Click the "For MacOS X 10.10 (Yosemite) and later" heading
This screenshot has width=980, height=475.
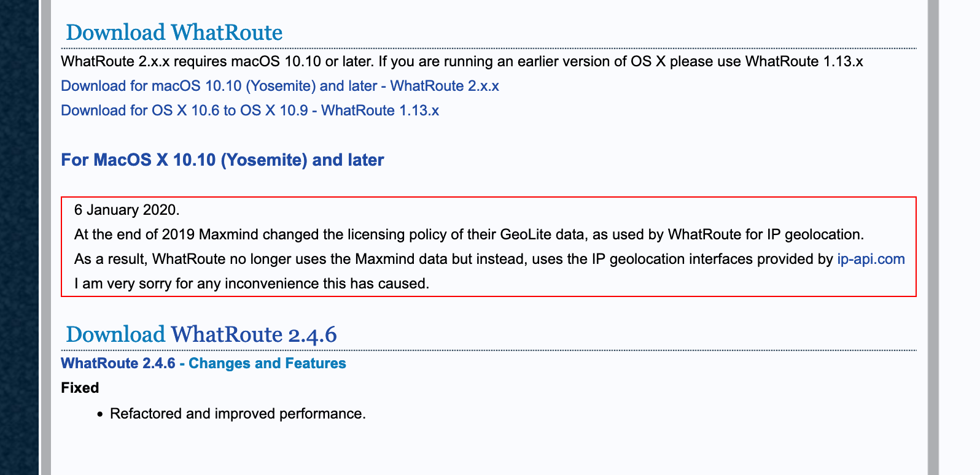click(x=222, y=160)
